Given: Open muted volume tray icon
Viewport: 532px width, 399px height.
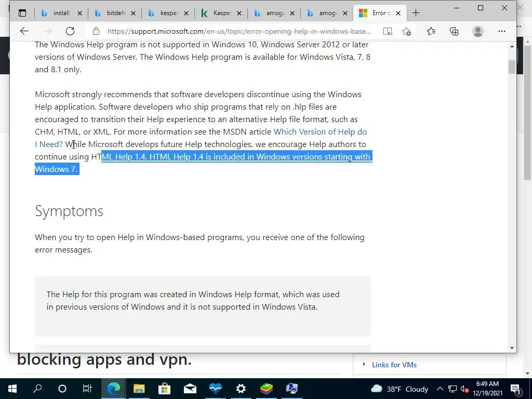Looking at the screenshot, I should (464, 389).
